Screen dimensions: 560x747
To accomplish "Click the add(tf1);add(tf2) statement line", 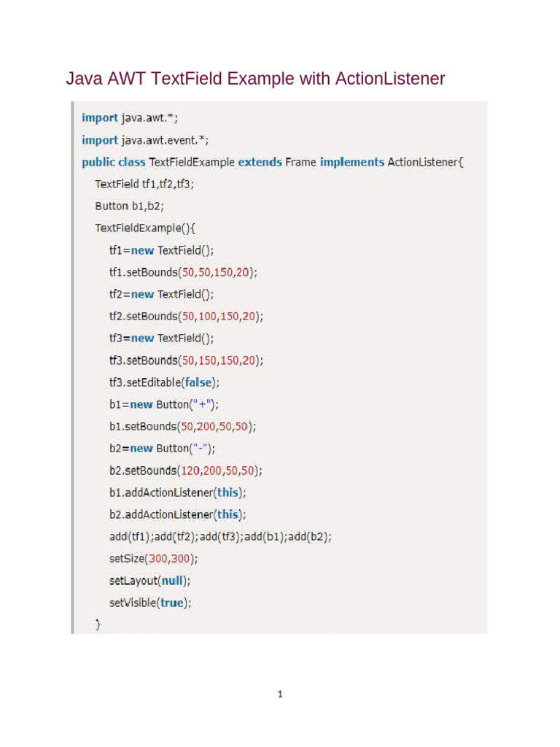I will click(x=220, y=537).
